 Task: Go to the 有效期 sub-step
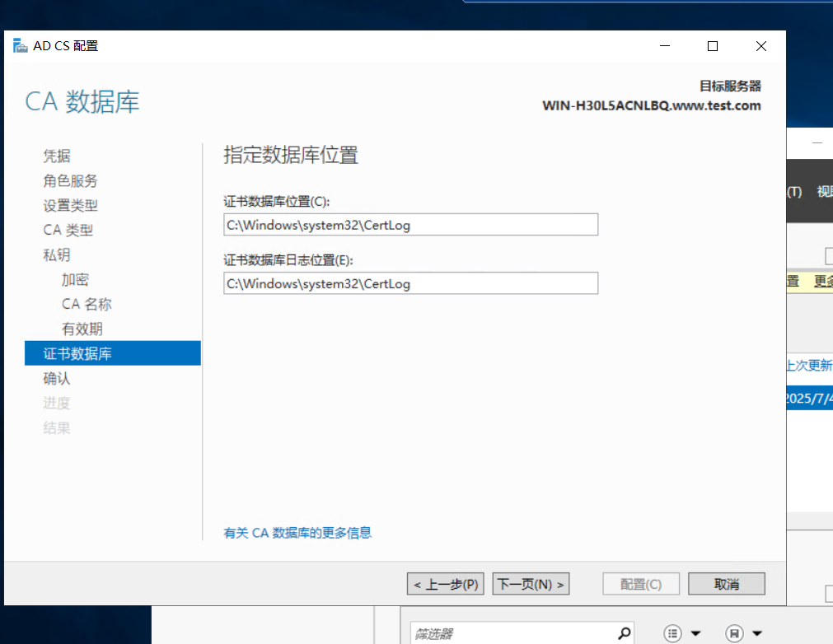click(82, 329)
